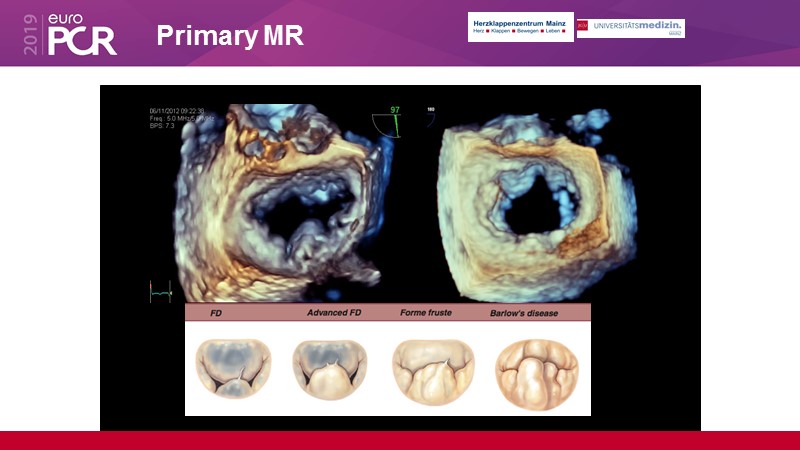Click the ECG trace icon
This screenshot has height=450, width=800.
pos(160,290)
